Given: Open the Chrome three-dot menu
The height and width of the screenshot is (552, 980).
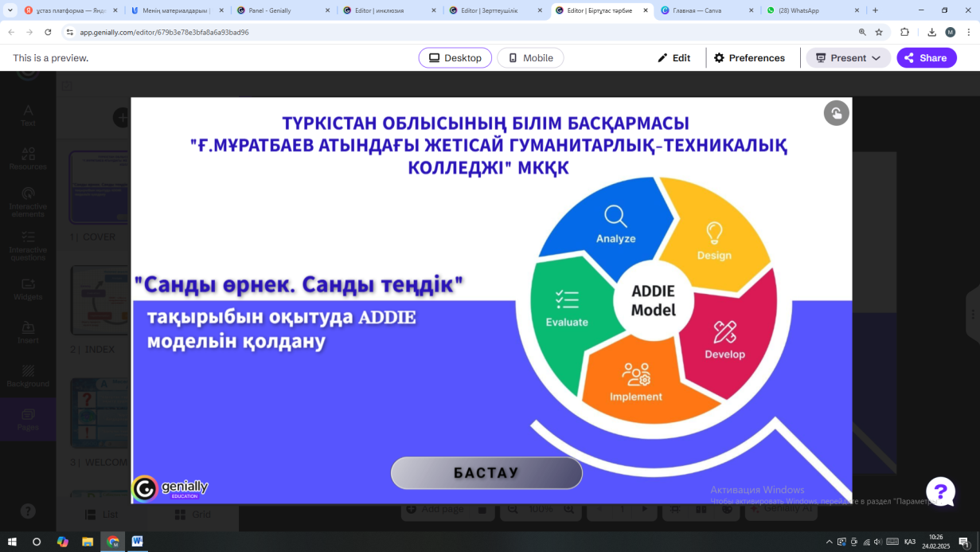Looking at the screenshot, I should pos(969,32).
